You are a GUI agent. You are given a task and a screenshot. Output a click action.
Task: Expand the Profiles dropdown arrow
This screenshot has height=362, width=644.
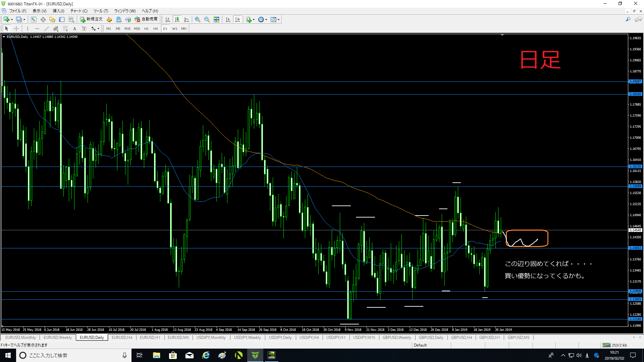click(24, 19)
